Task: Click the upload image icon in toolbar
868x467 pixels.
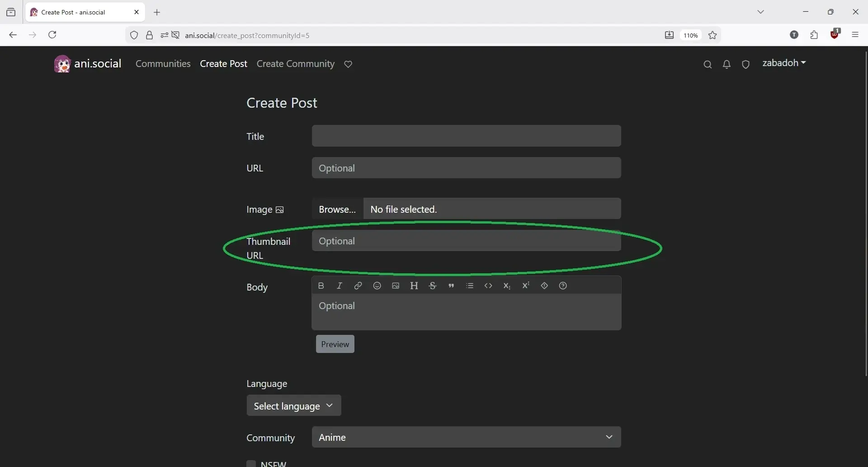Action: (396, 286)
